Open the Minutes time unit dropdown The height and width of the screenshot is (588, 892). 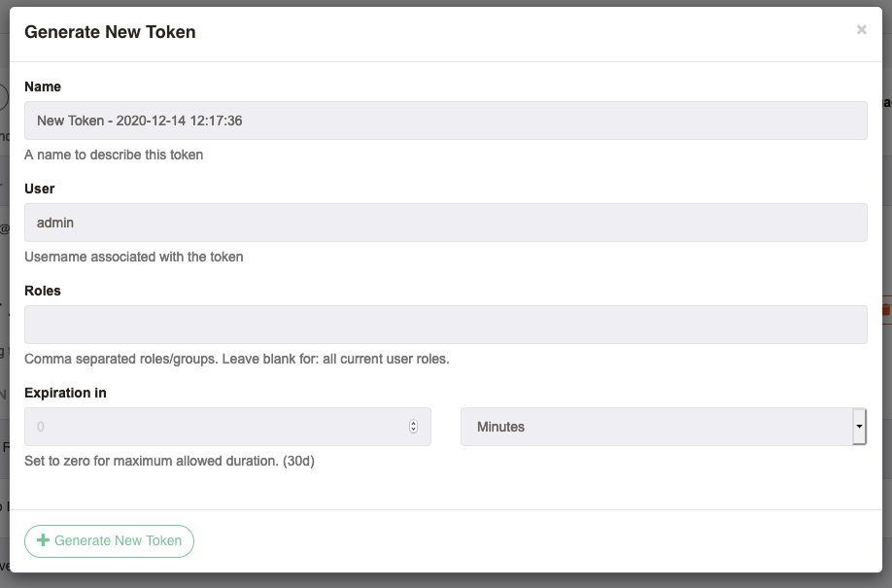[664, 427]
